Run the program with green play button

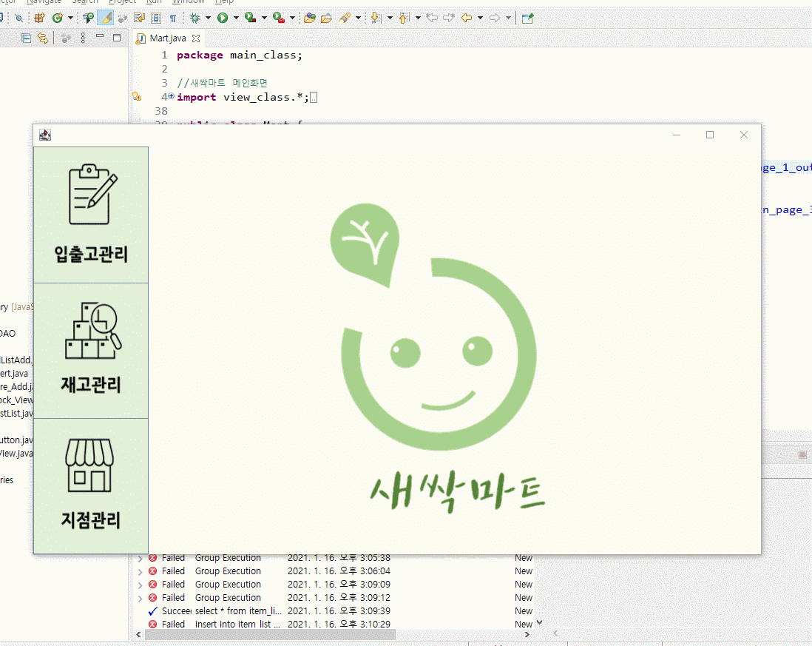pyautogui.click(x=223, y=18)
